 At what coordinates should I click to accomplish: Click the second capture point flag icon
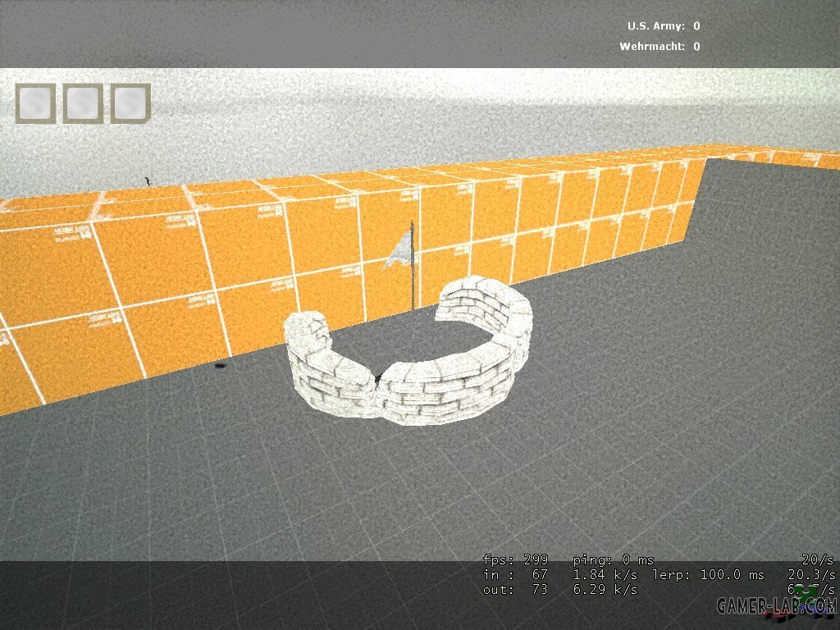83,103
